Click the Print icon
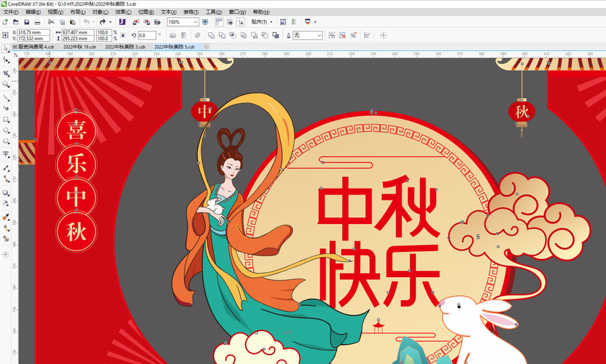Screen dimensions: 606x364 click(x=38, y=22)
